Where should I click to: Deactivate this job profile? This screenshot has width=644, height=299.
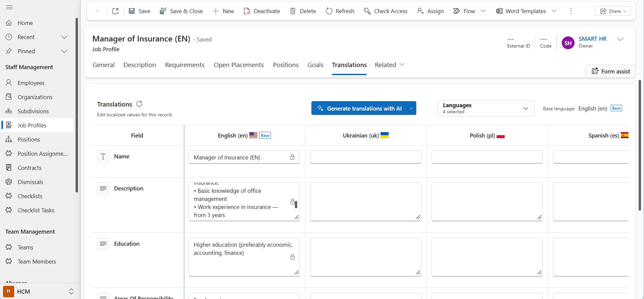262,11
